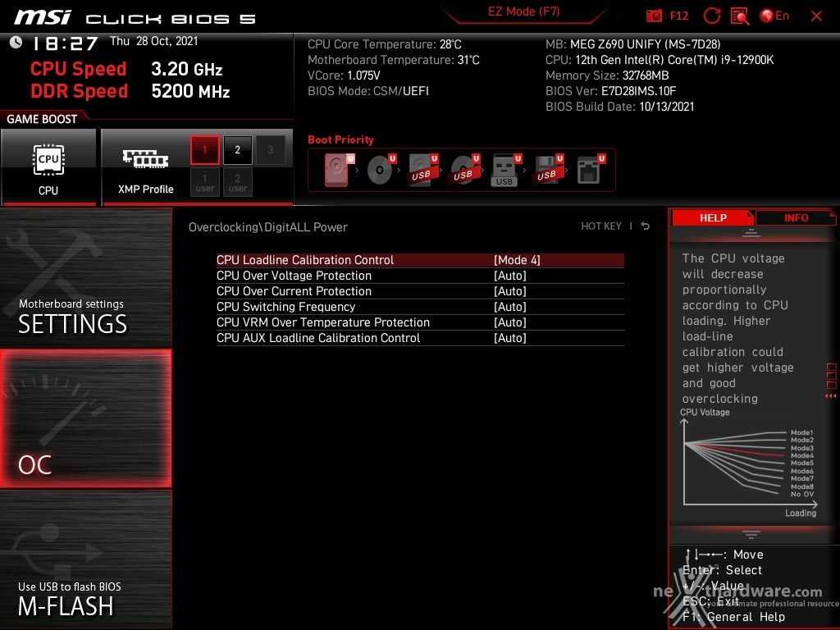This screenshot has width=840, height=630.
Task: Select XMP user profile 1
Action: 204,182
